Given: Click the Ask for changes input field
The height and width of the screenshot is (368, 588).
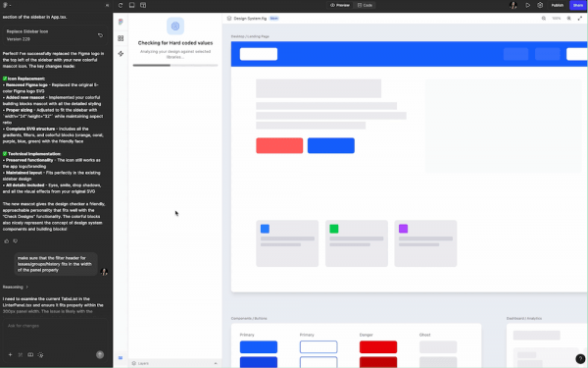Looking at the screenshot, I should coord(55,326).
